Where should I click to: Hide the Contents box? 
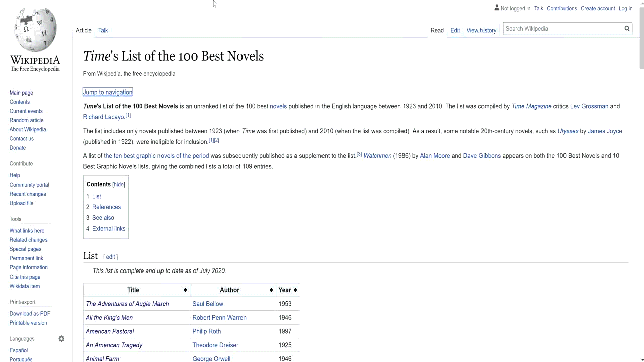pyautogui.click(x=119, y=185)
